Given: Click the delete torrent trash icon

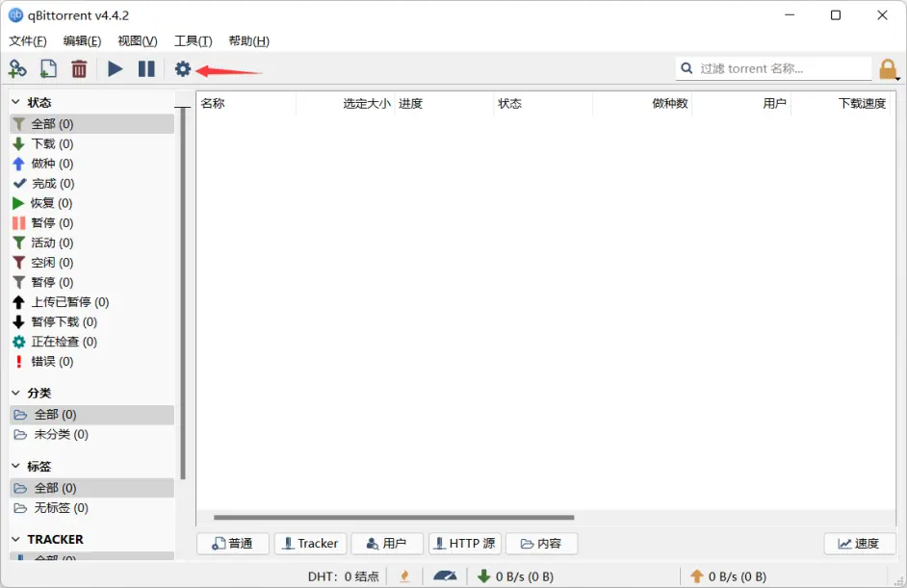Looking at the screenshot, I should 79,69.
